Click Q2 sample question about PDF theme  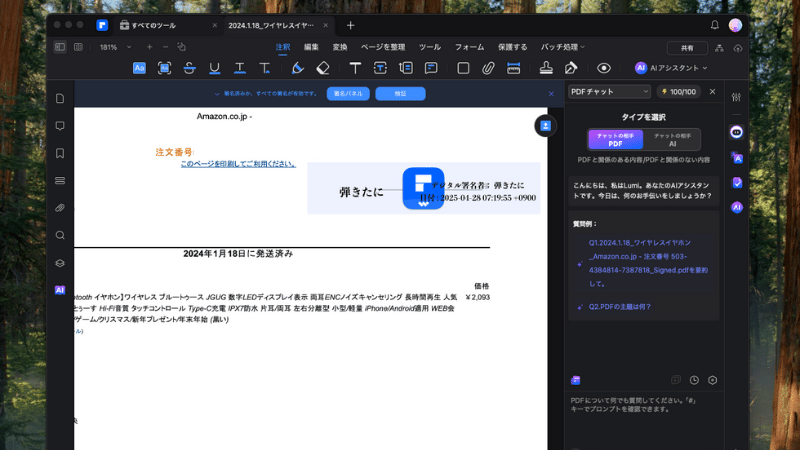tap(619, 307)
